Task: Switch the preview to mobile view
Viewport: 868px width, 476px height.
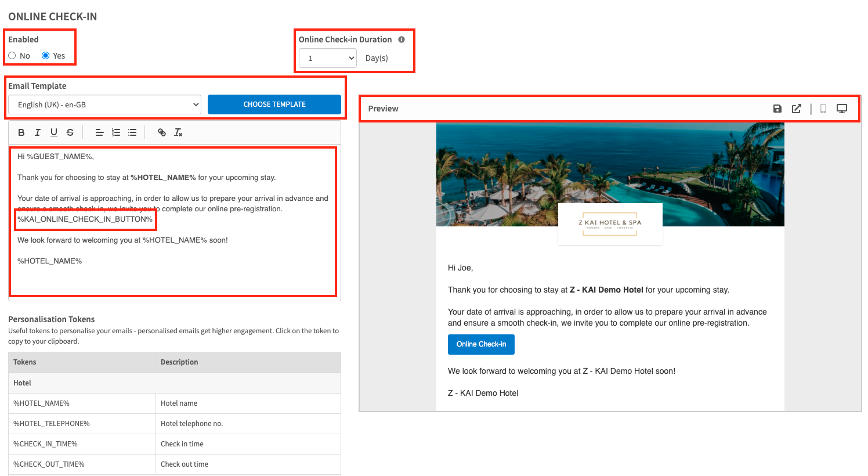Action: point(823,109)
